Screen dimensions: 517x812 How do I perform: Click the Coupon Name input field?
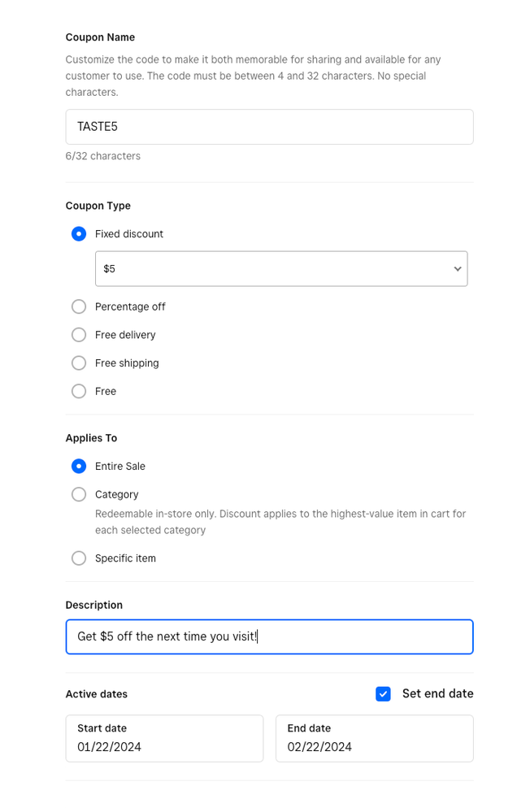(269, 127)
